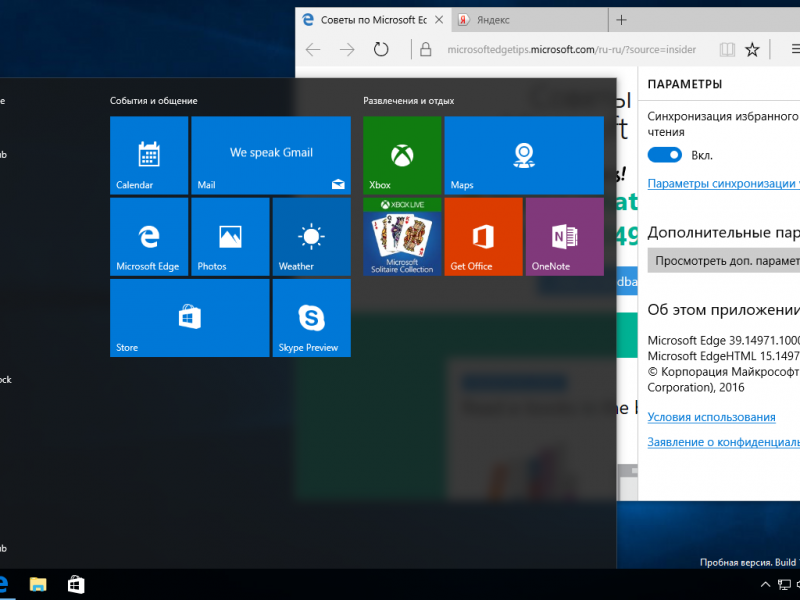Open the Store tile in Start menu
The height and width of the screenshot is (600, 800).
(x=190, y=318)
